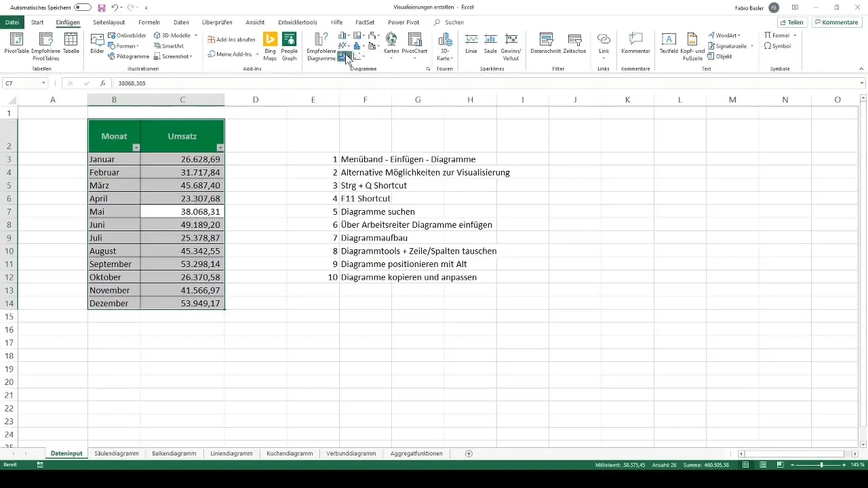Open Empfohlene Diagramme
Image resolution: width=868 pixels, height=488 pixels.
click(x=321, y=46)
